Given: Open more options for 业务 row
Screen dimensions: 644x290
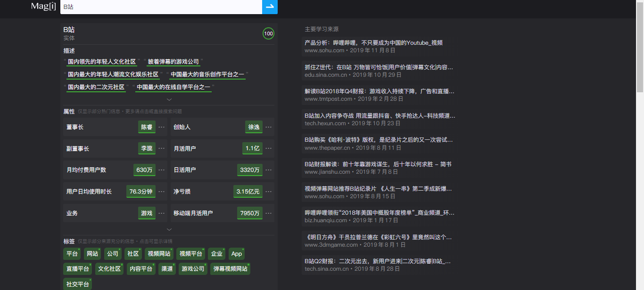Looking at the screenshot, I should (162, 213).
